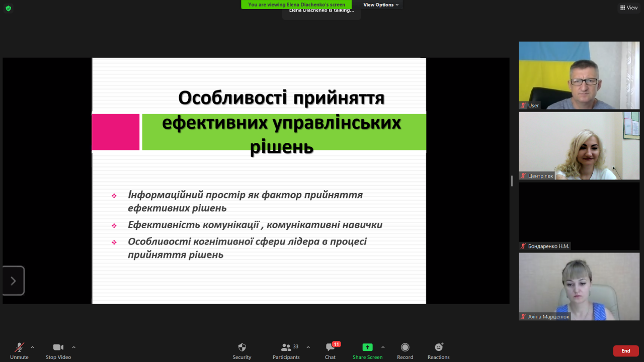This screenshot has height=362, width=644.
Task: Open Share Screen options arrow
Action: click(383, 347)
